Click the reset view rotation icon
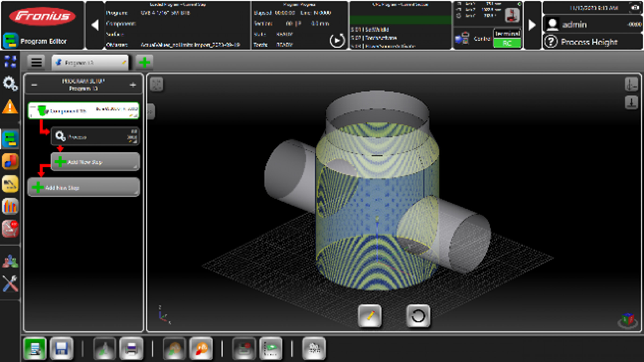Screen dimensions: 644x362 tap(418, 316)
